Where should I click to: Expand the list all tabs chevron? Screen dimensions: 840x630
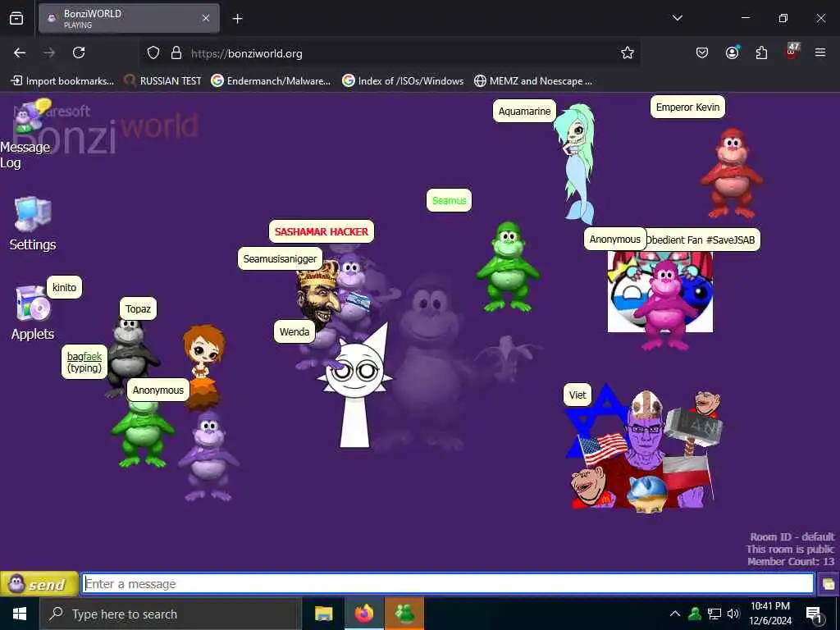[677, 18]
